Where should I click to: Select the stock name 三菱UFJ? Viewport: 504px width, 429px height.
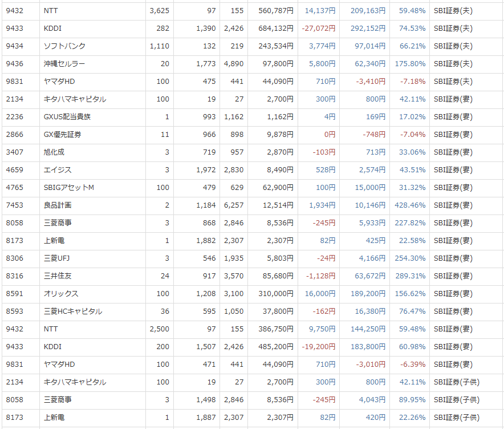click(x=56, y=258)
